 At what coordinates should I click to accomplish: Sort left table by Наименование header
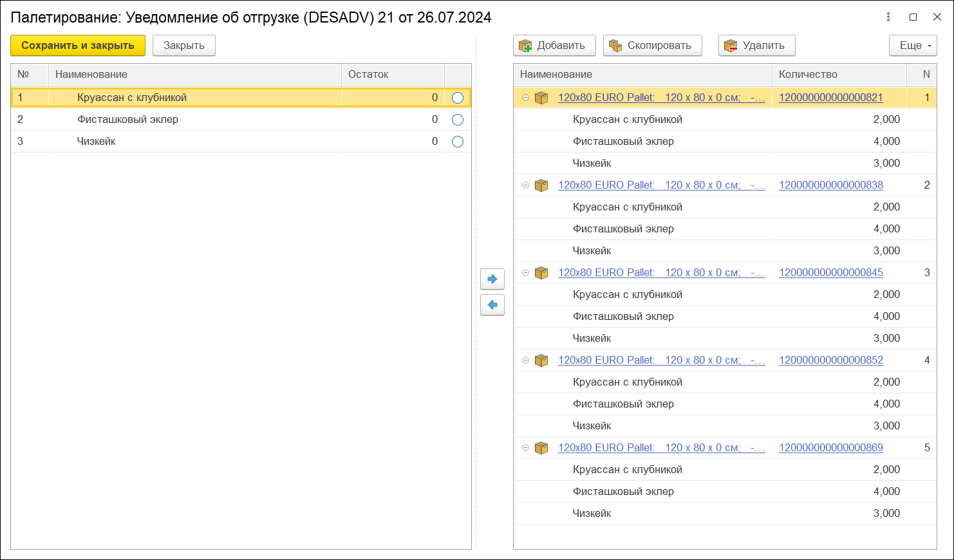coord(195,75)
